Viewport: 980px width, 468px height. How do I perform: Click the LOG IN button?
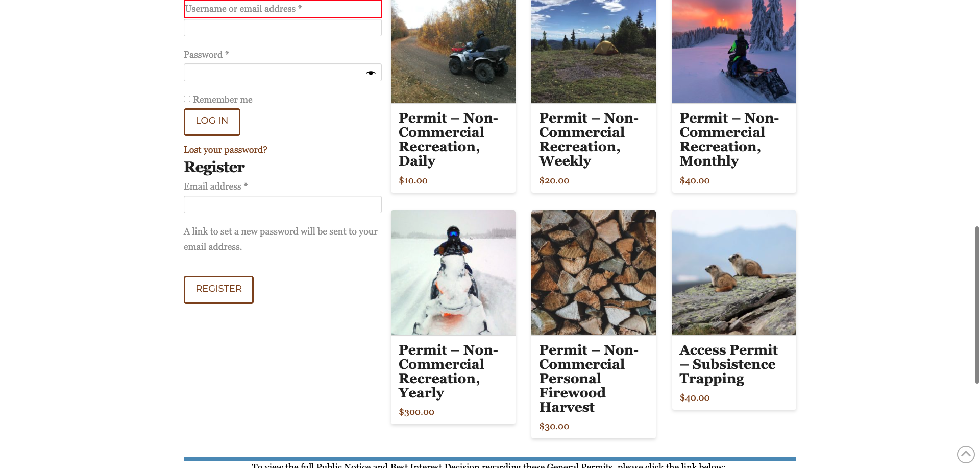[211, 122]
